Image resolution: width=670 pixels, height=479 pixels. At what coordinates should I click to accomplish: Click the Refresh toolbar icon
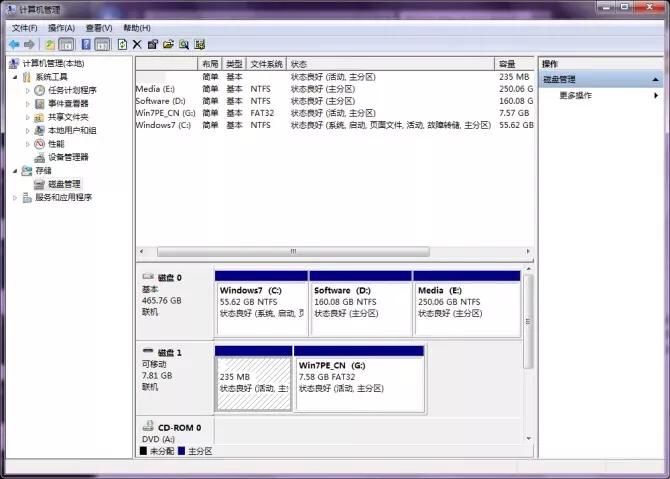[x=122, y=44]
